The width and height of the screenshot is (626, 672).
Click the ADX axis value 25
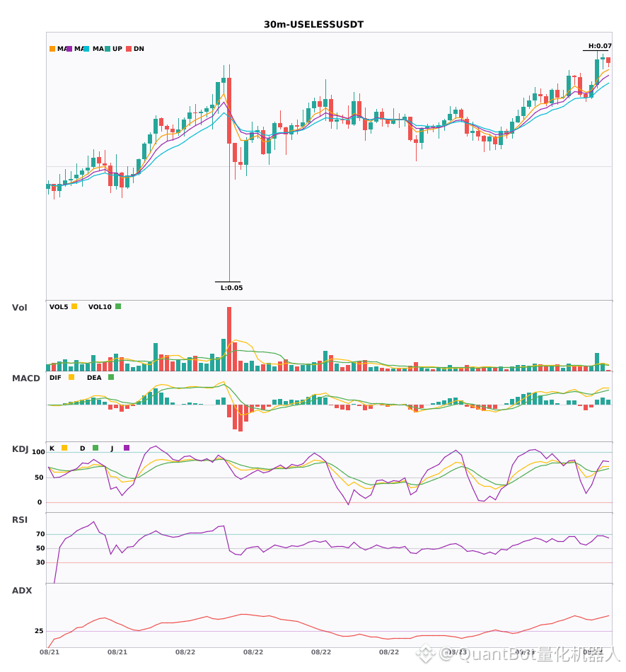coord(39,631)
